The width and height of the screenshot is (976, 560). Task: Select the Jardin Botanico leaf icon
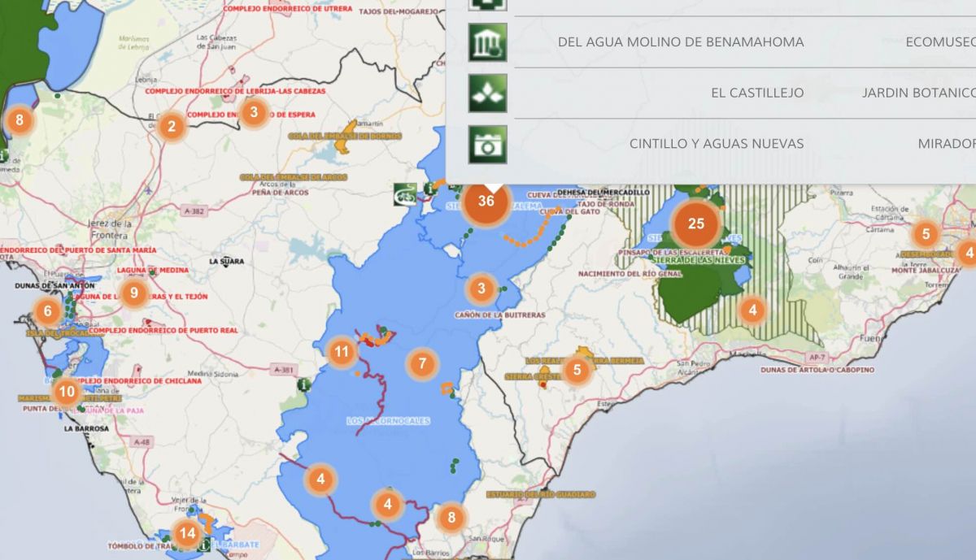pos(486,93)
